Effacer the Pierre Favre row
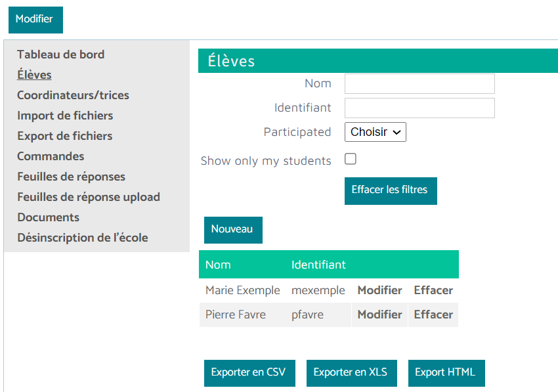 click(x=433, y=315)
